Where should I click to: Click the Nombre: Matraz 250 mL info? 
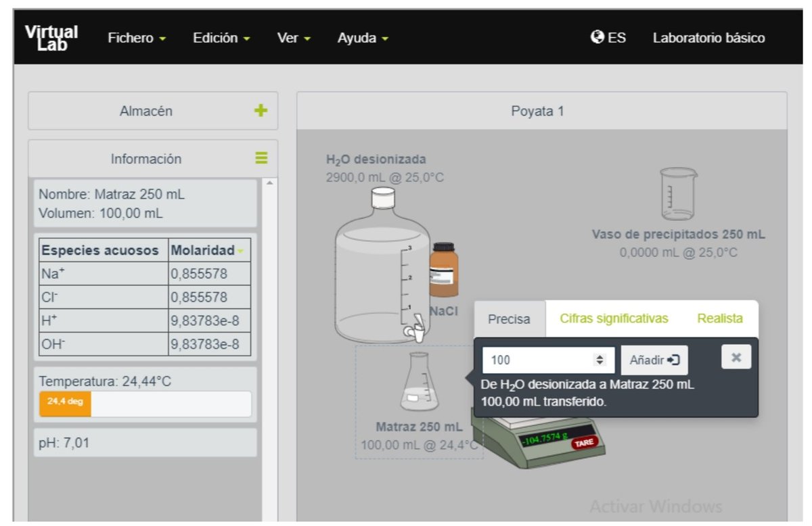click(x=112, y=195)
